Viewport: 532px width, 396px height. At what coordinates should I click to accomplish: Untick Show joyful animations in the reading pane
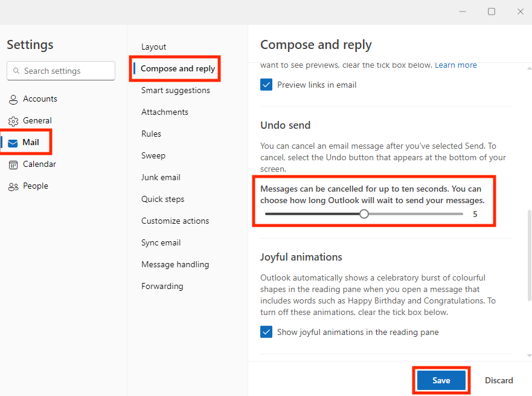[266, 331]
